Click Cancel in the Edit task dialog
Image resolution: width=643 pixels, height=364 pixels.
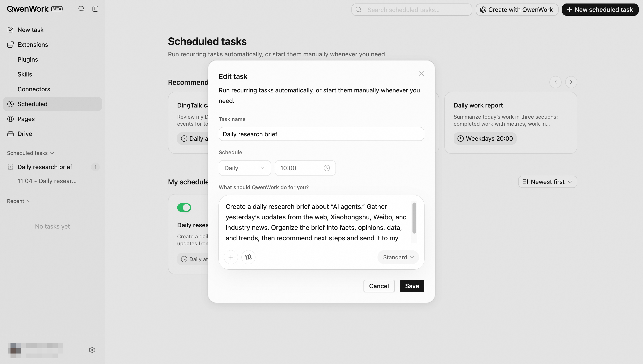coord(379,286)
